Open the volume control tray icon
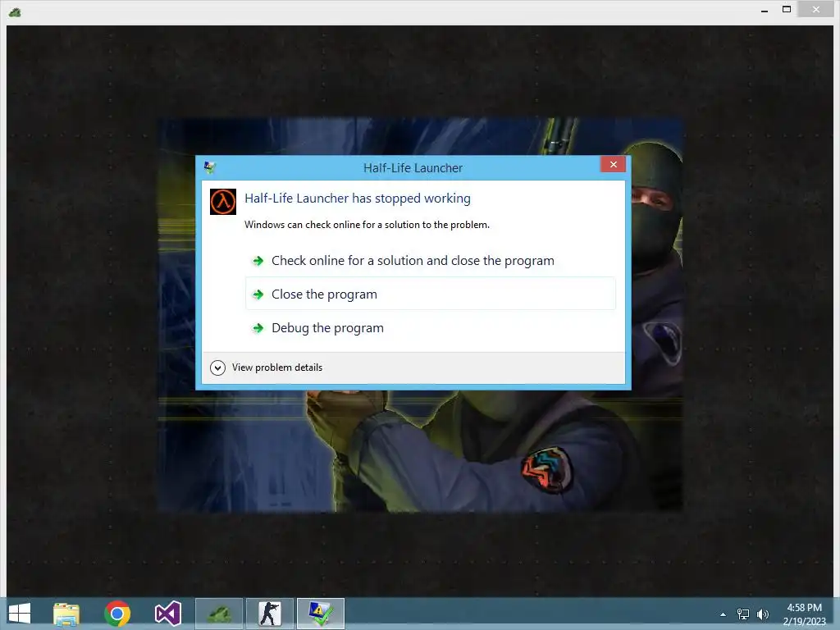The width and height of the screenshot is (840, 630). coord(763,614)
